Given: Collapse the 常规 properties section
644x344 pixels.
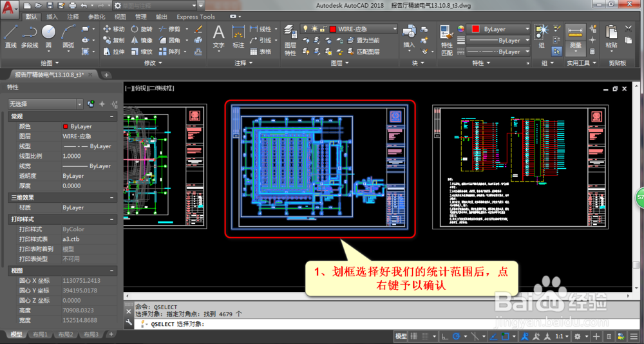Looking at the screenshot, I should pyautogui.click(x=111, y=117).
